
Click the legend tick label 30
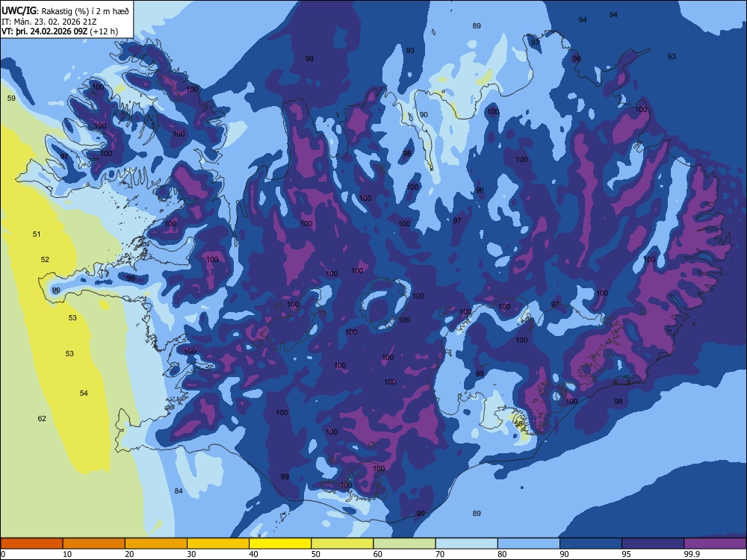click(191, 554)
